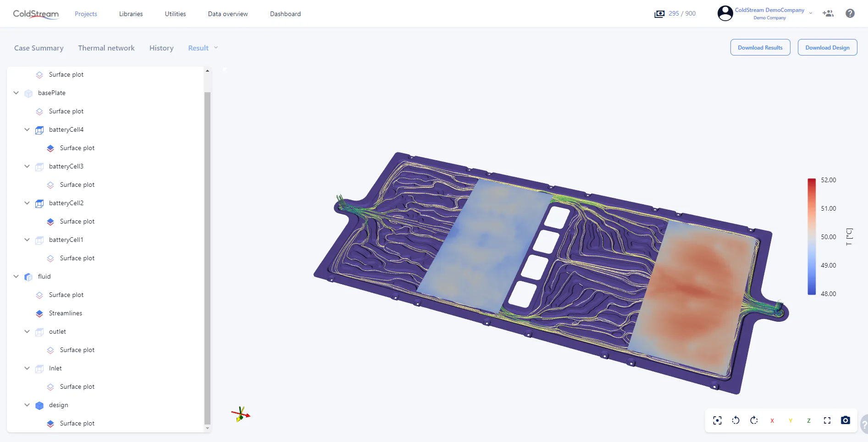
Task: Go to the History tab
Action: [x=161, y=48]
